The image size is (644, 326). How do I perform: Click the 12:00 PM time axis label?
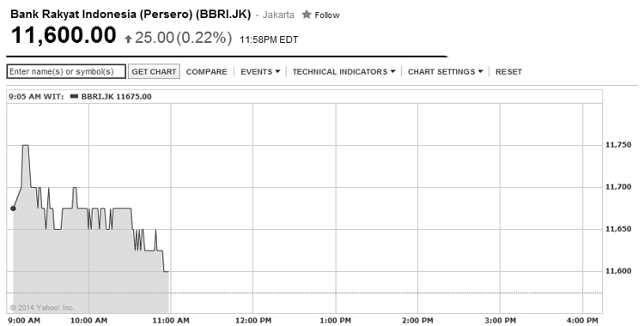tap(253, 320)
